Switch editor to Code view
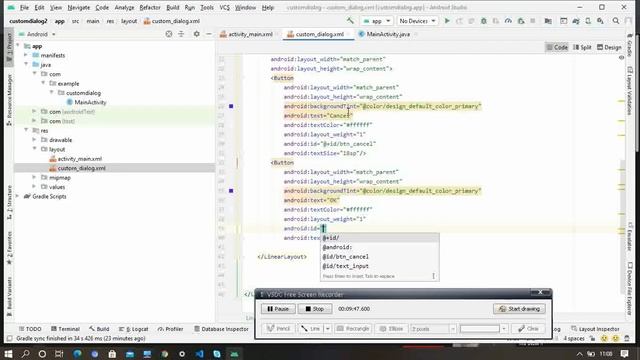This screenshot has height=360, width=640. click(x=557, y=47)
